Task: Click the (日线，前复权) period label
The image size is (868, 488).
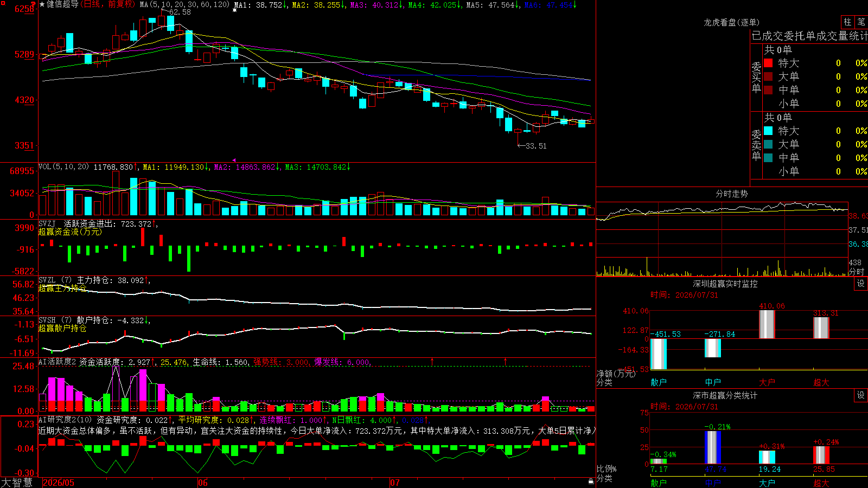Action: (108, 4)
